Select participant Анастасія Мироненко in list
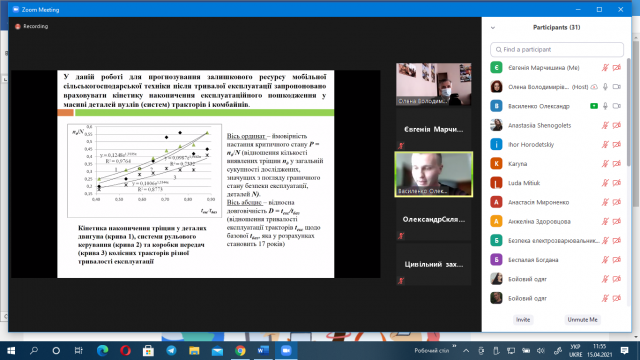The width and height of the screenshot is (640, 360). (x=557, y=202)
